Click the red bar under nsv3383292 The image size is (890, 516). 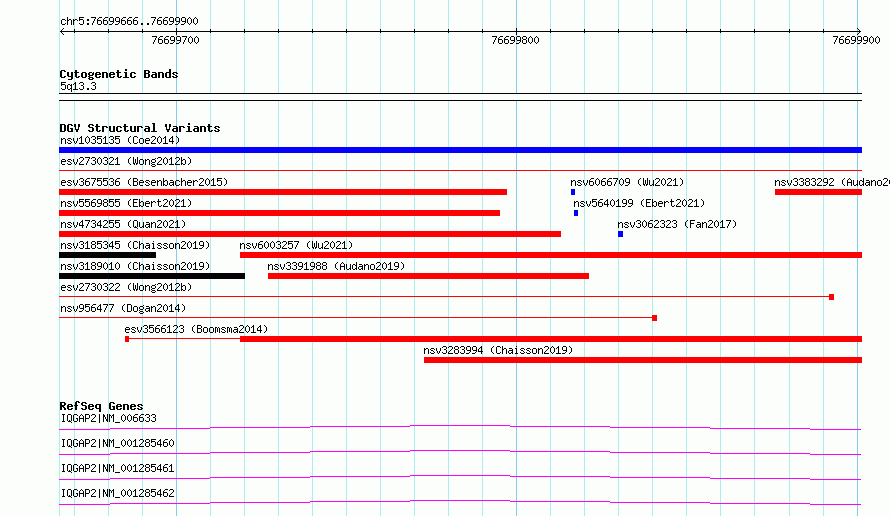click(x=818, y=192)
